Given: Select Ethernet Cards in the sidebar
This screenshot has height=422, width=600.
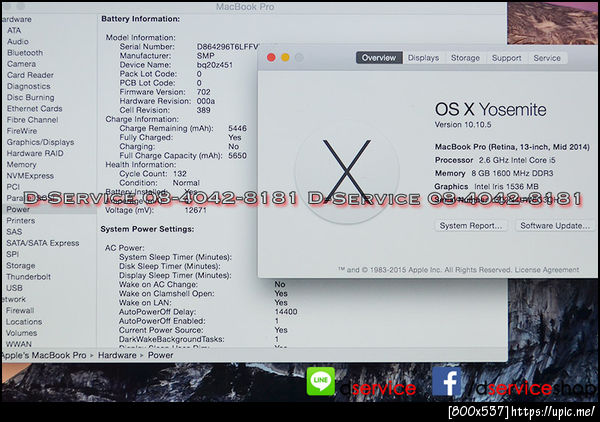Looking at the screenshot, I should point(34,109).
